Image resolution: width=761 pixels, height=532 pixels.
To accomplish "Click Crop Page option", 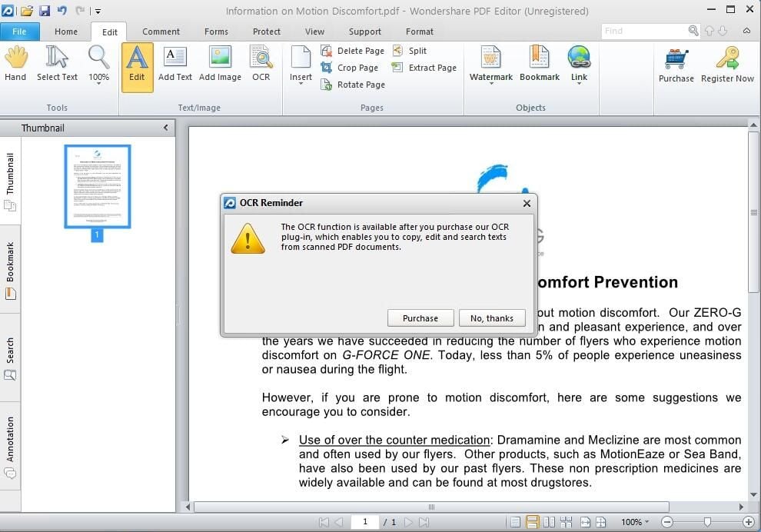I will pyautogui.click(x=350, y=68).
